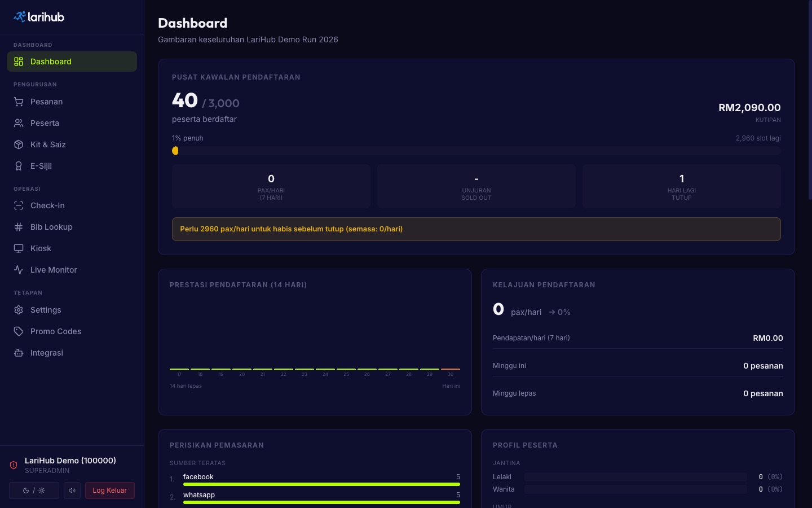812x508 pixels.
Task: Click the Lelaki 0 (0%) value
Action: 771,477
